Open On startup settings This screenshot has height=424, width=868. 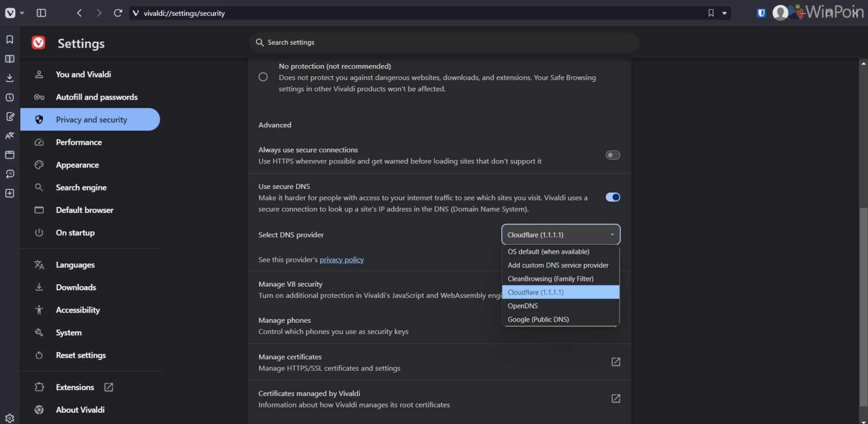[90, 233]
